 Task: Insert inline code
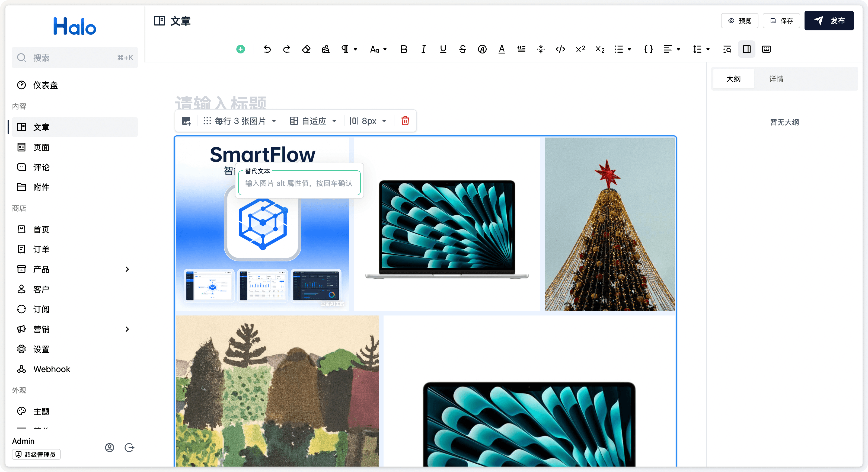pos(560,49)
